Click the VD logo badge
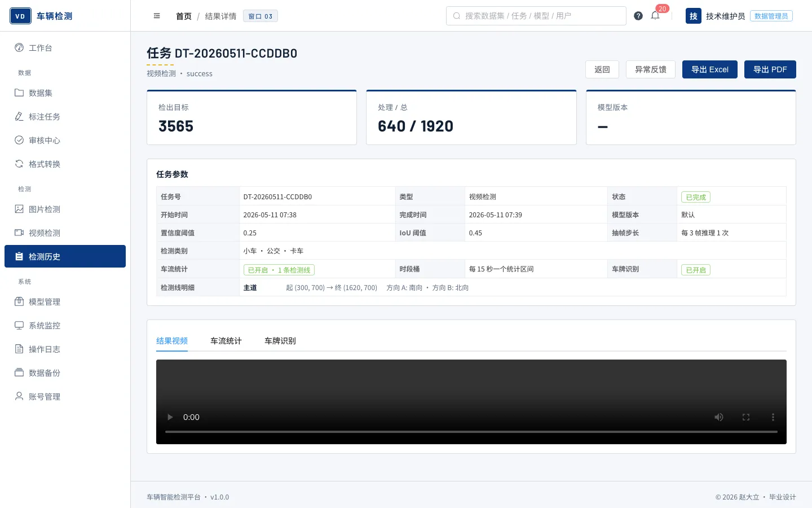 (x=20, y=16)
